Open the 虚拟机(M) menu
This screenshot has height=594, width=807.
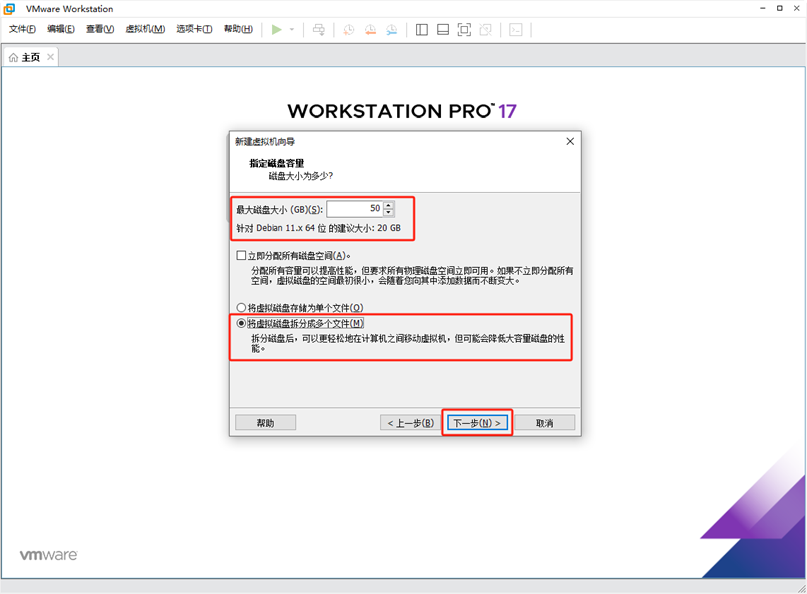coord(145,29)
